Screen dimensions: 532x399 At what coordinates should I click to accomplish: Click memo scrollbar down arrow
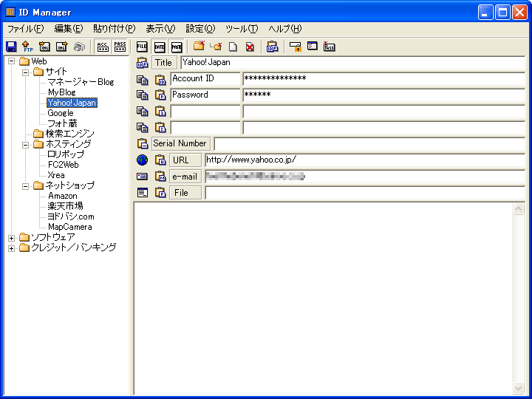(x=518, y=388)
